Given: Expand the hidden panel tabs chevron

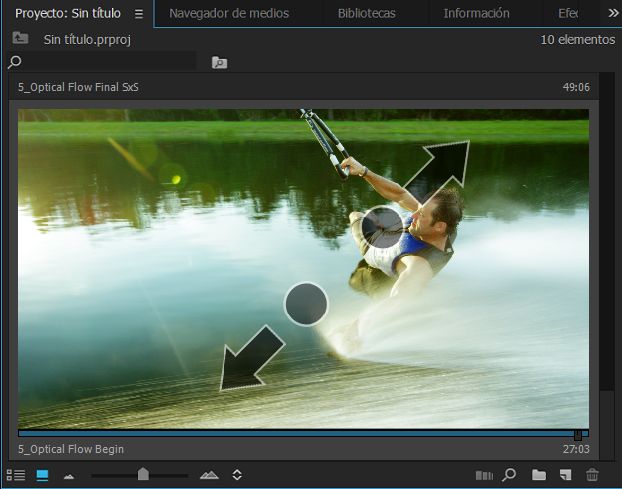Looking at the screenshot, I should pos(613,13).
